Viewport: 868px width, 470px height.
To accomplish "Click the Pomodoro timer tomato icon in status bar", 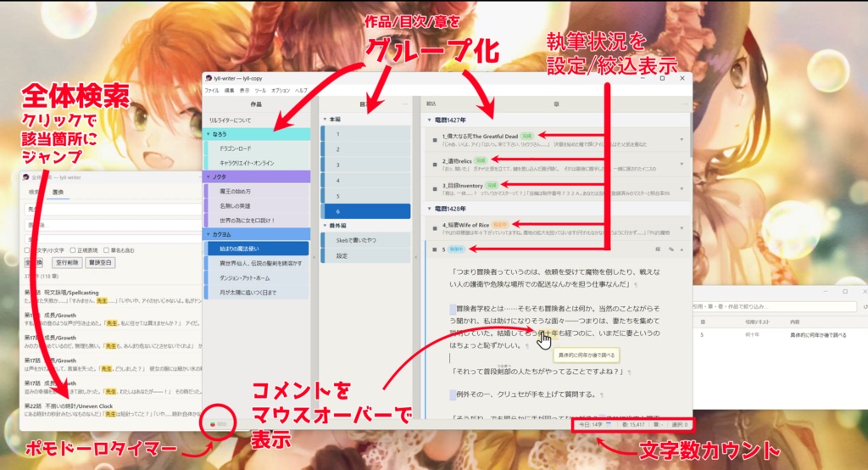I will coord(213,424).
